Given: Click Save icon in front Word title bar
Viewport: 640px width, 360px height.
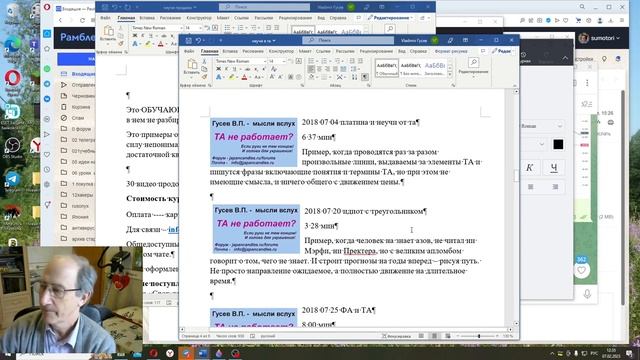Looking at the screenshot, I should (189, 41).
